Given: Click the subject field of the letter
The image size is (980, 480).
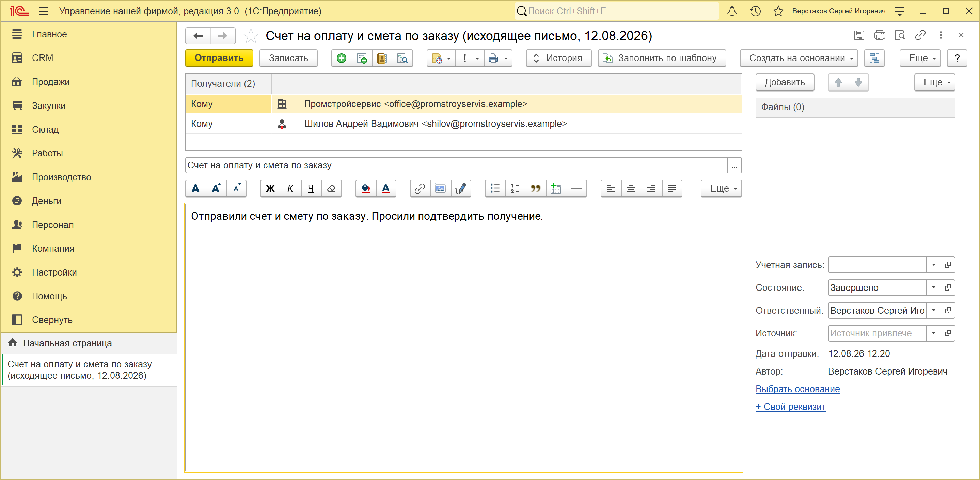Looking at the screenshot, I should [456, 165].
